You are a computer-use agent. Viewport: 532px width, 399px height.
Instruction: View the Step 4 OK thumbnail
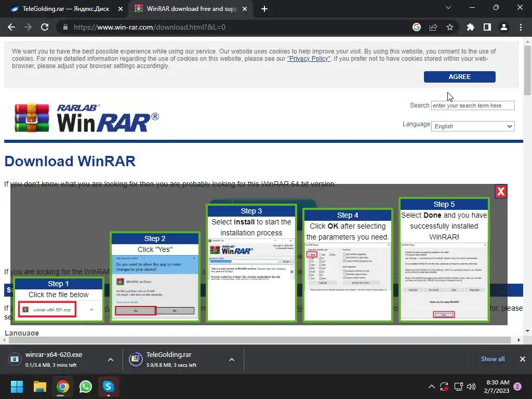coord(348,265)
